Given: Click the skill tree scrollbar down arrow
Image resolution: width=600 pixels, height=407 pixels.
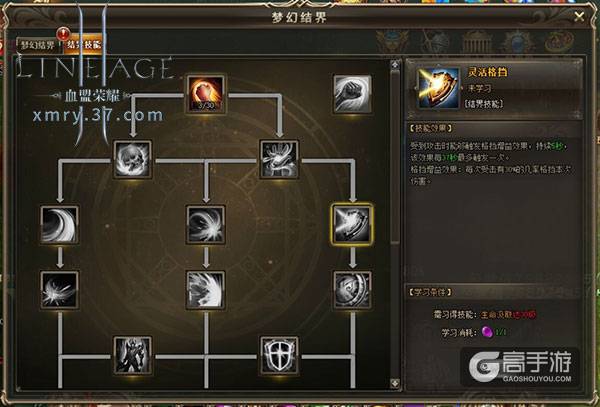Looking at the screenshot, I should pyautogui.click(x=395, y=383).
